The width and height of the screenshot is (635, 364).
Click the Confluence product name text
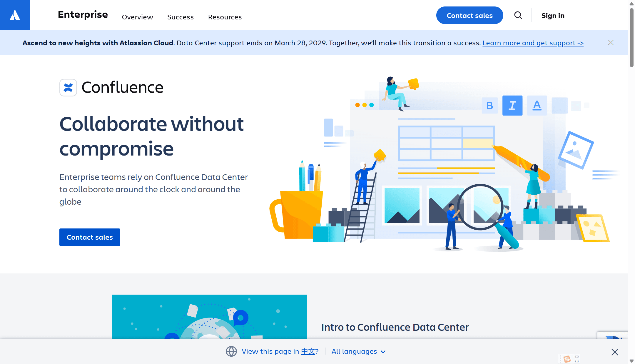click(122, 87)
